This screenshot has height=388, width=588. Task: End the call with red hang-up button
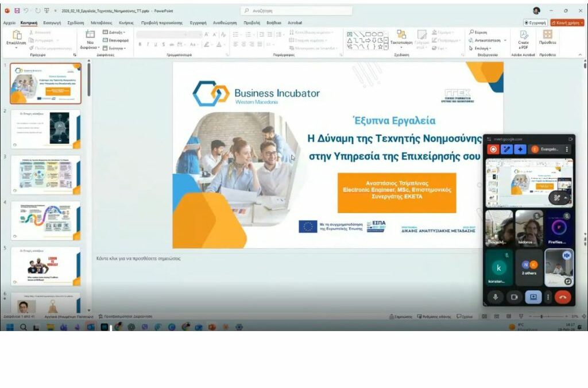[562, 297]
